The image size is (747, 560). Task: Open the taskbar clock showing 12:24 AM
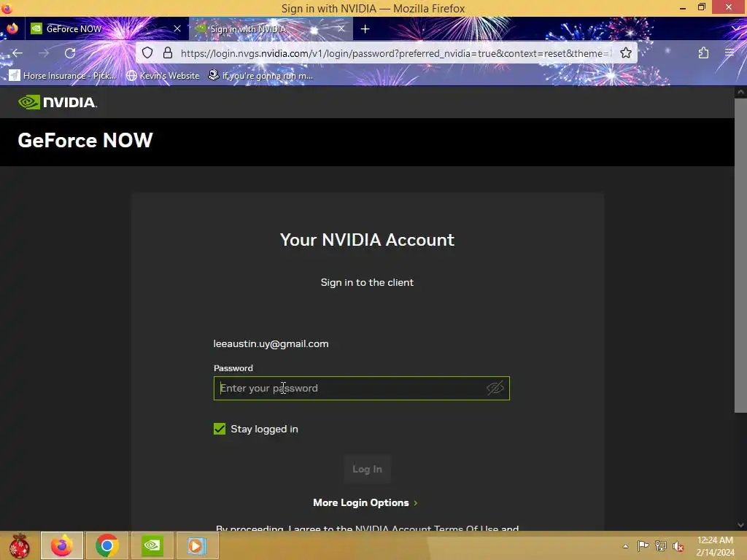715,546
